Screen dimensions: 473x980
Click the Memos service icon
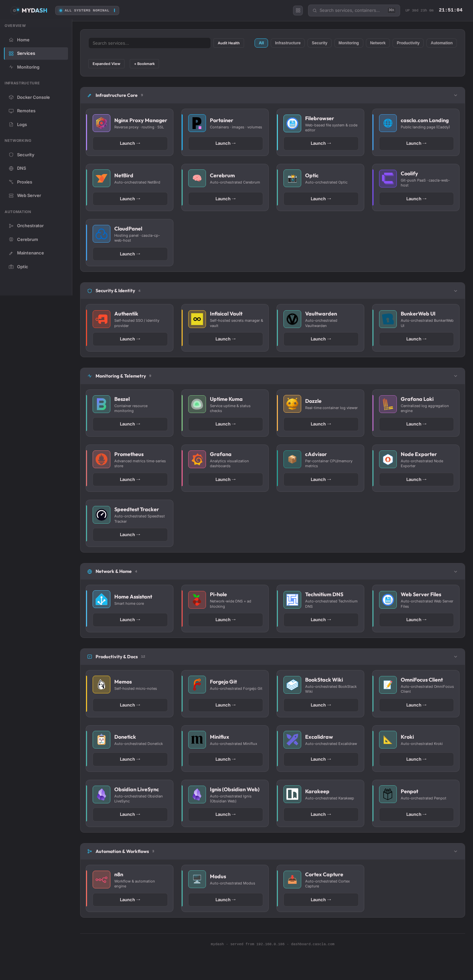[101, 685]
